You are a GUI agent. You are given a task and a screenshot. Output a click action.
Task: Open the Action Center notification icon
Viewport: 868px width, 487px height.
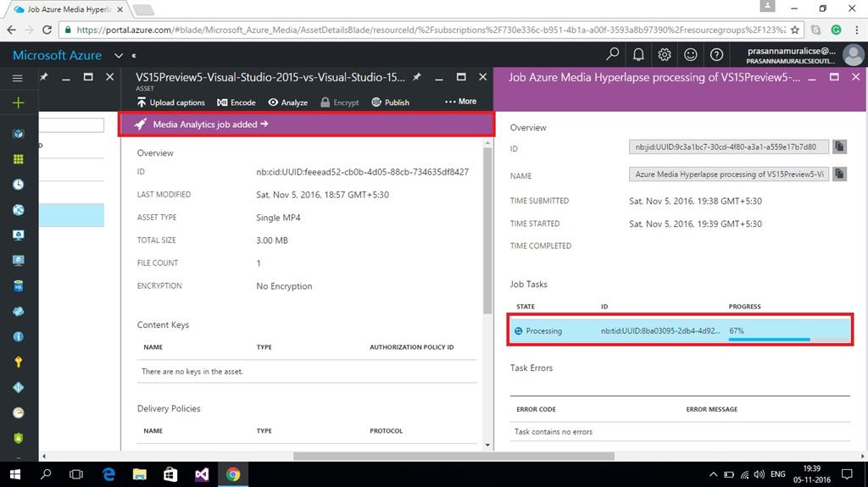click(x=847, y=474)
